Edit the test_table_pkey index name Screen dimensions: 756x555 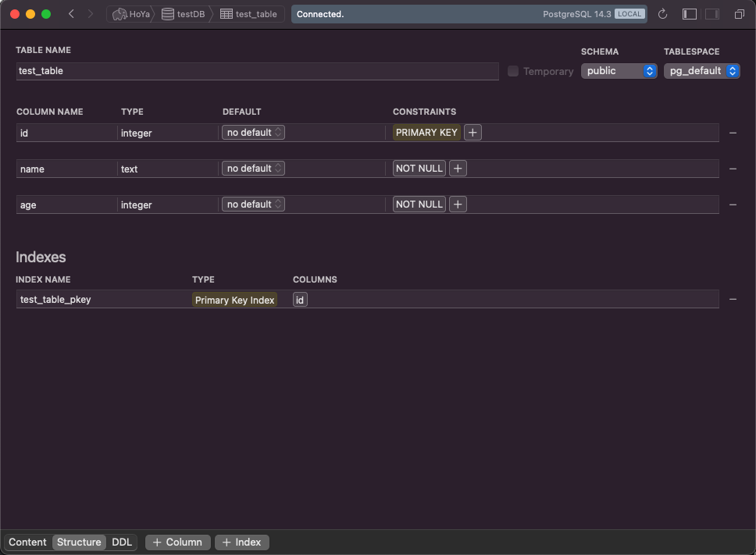pos(103,299)
